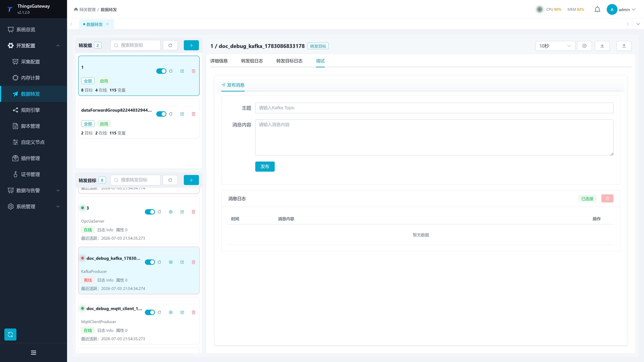This screenshot has width=644, height=362.
Task: Refresh the forwarding target list
Action: pos(170,180)
